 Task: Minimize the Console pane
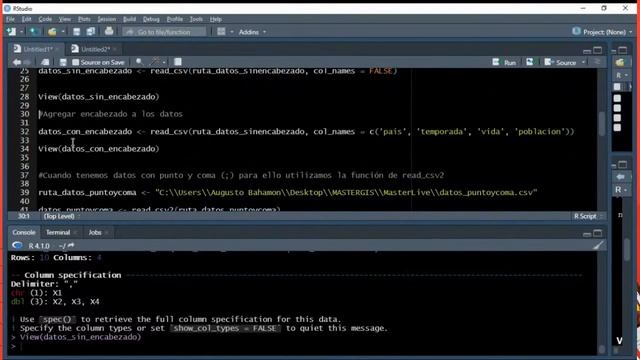pos(587,233)
